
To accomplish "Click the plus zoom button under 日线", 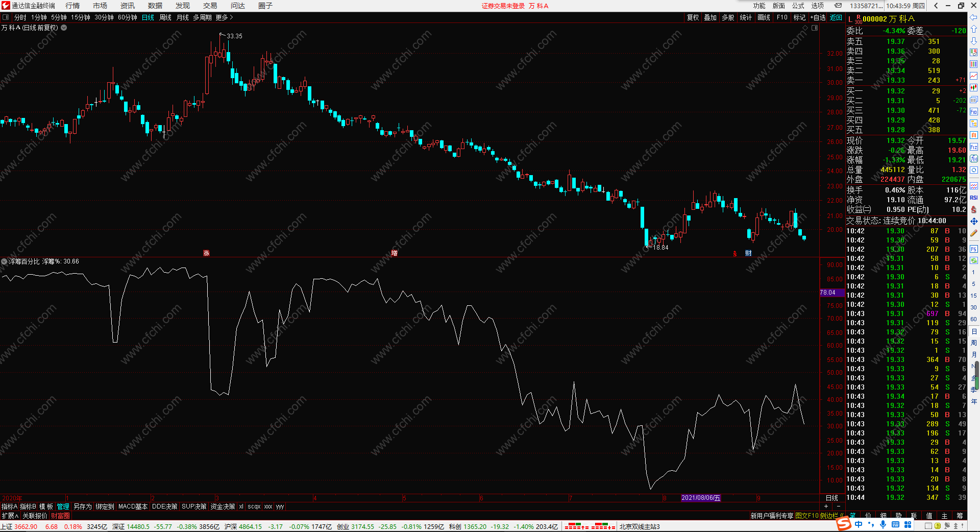I will coord(826,506).
